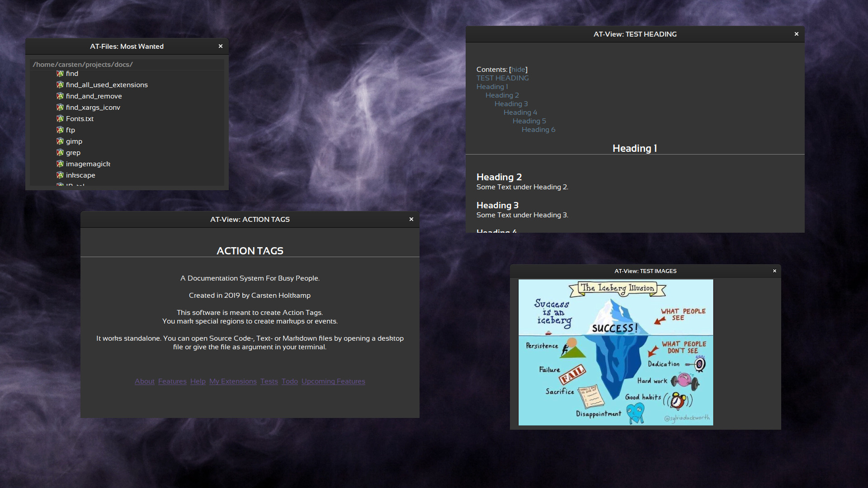
Task: Click the icon beside gimp
Action: pyautogui.click(x=60, y=141)
